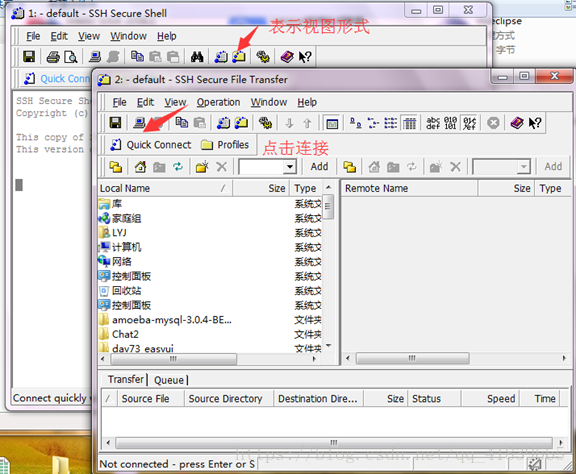Refresh the local file list
Image resolution: width=576 pixels, height=474 pixels.
click(x=178, y=167)
